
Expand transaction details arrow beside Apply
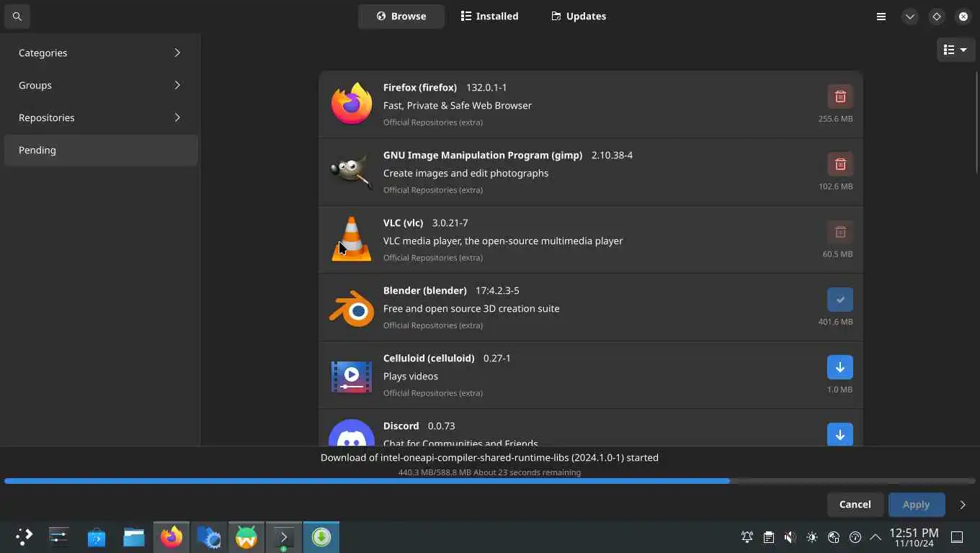click(963, 505)
